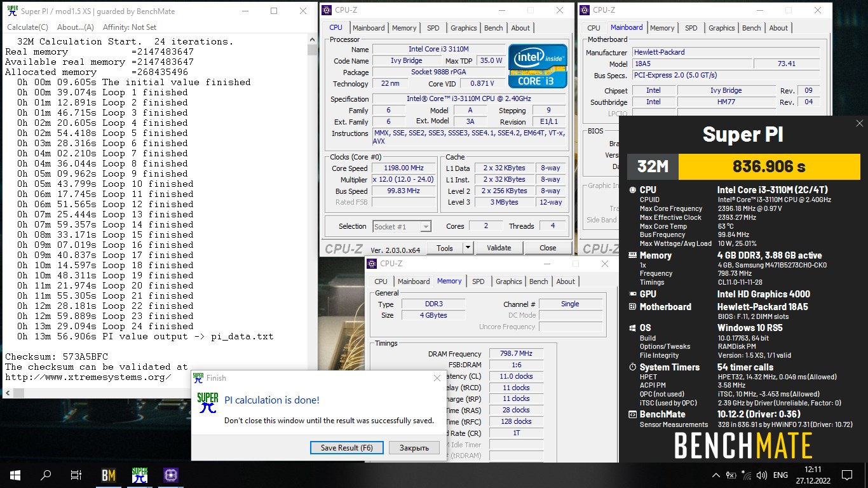868x488 pixels.
Task: Click the Intel Core i3 logo in CPU-Z
Action: coord(538,66)
